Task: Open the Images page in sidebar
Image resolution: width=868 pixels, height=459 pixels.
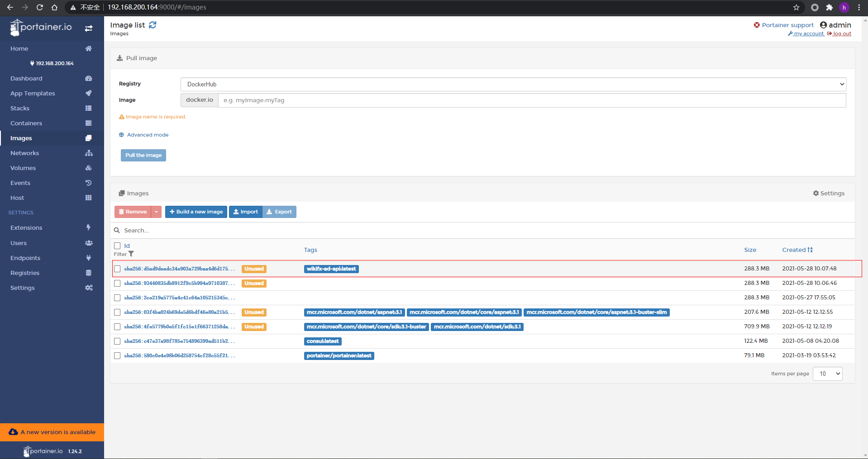Action: 52,138
